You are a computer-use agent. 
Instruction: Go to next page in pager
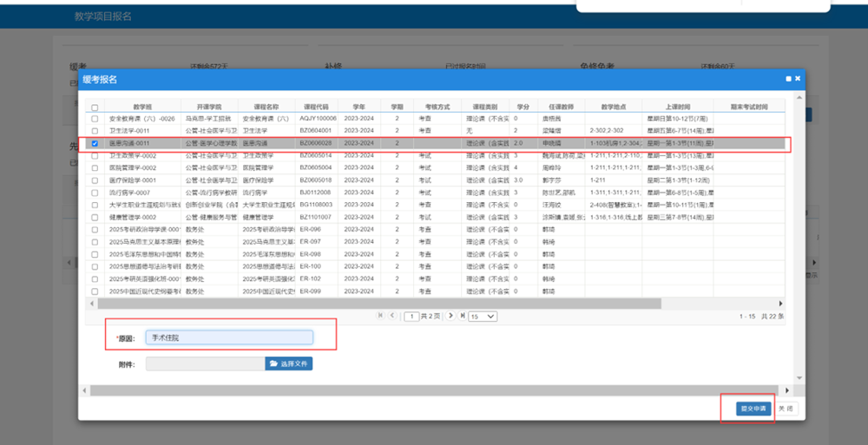pyautogui.click(x=450, y=316)
